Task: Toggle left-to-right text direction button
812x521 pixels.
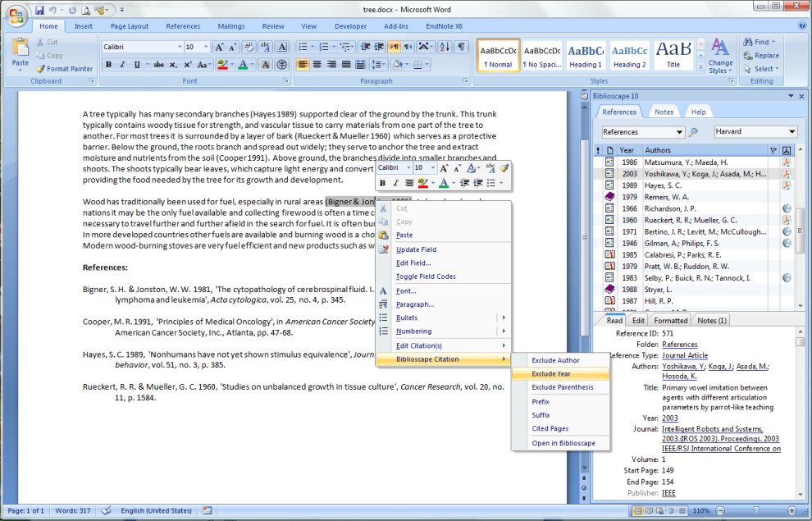Action: 394,47
